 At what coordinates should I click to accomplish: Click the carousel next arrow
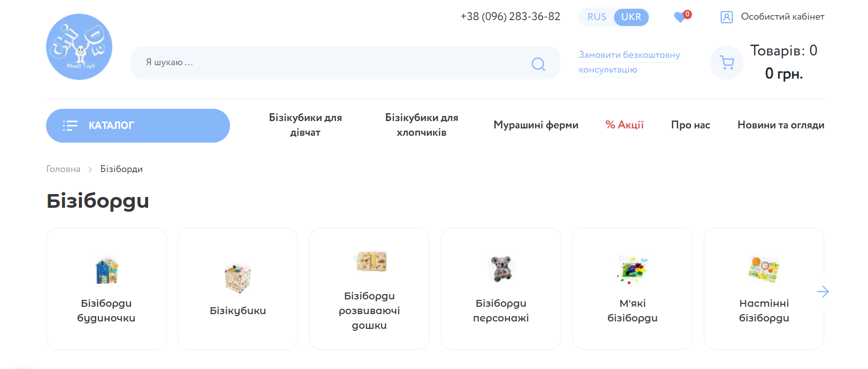pos(822,292)
